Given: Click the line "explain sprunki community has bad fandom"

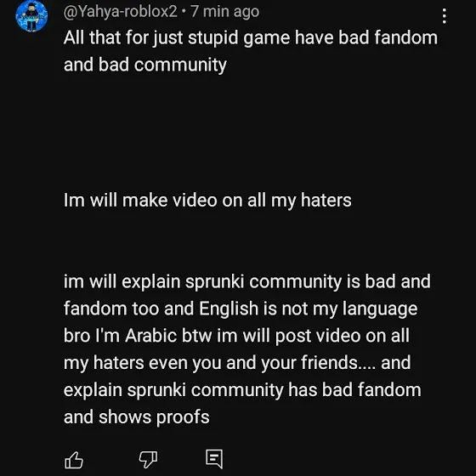Looking at the screenshot, I should click(x=242, y=390).
